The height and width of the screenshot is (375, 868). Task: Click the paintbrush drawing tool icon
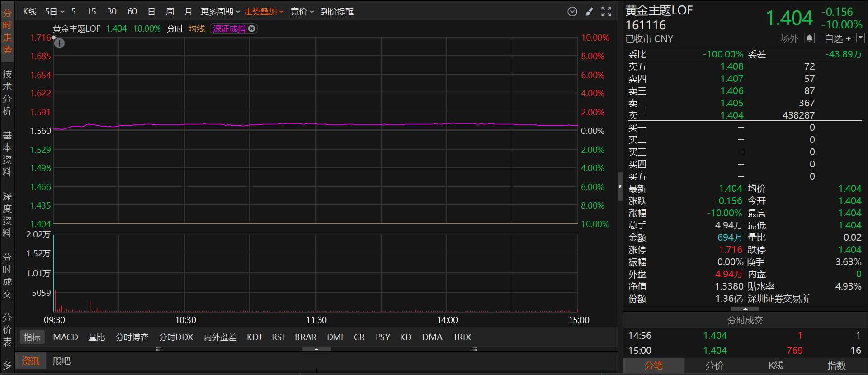point(589,12)
